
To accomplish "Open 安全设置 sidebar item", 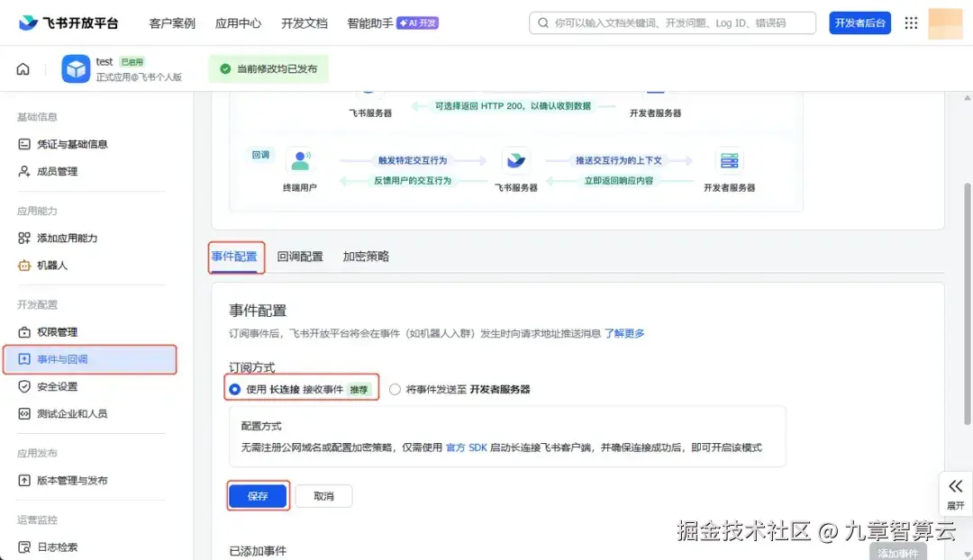I will pyautogui.click(x=91, y=386).
